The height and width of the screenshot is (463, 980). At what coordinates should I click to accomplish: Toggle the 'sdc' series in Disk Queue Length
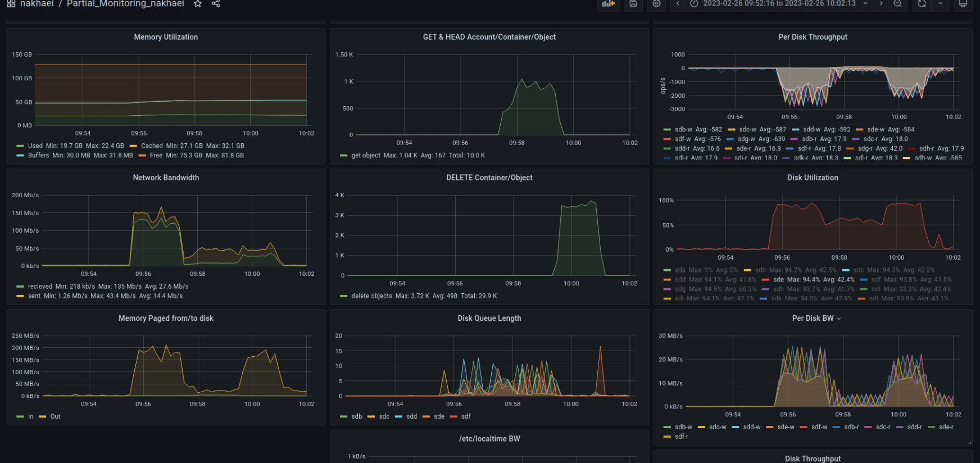[x=384, y=416]
